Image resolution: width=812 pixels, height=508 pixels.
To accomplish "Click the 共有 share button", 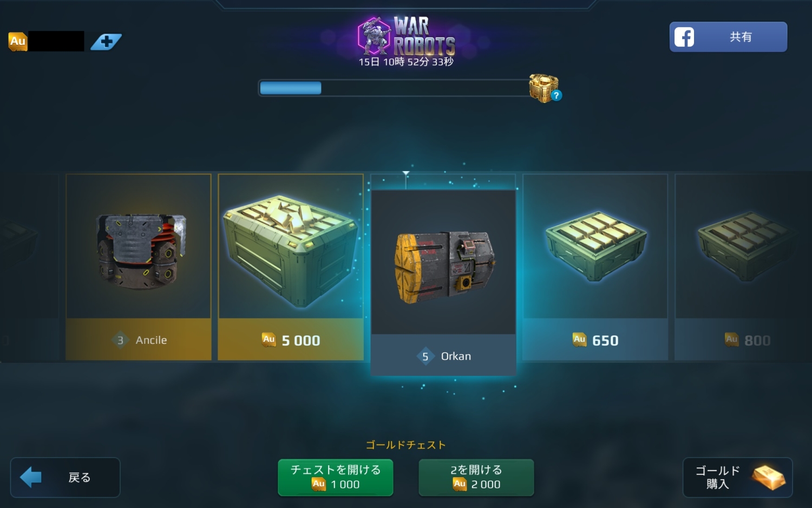I will [x=728, y=37].
